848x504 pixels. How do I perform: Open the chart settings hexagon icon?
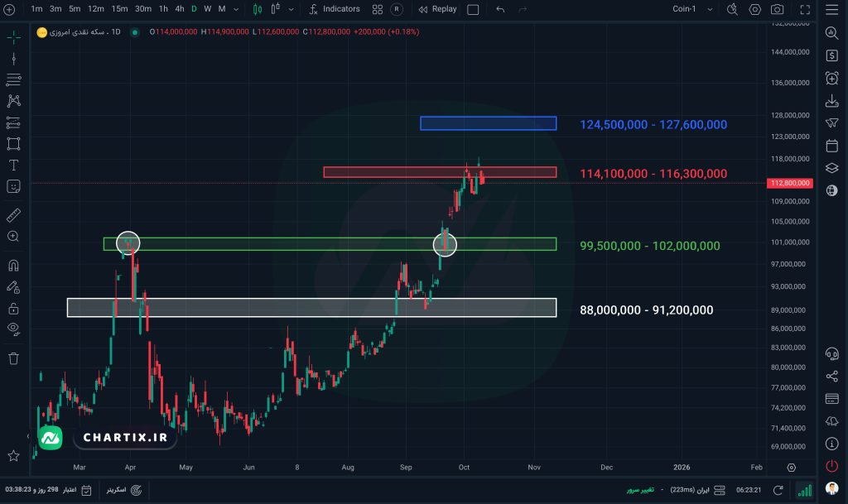754,9
